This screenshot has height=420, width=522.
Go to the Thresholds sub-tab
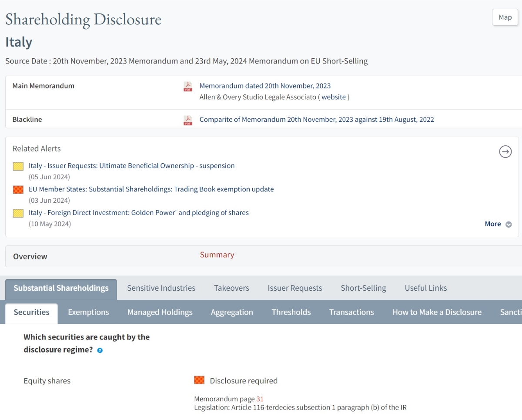click(291, 312)
